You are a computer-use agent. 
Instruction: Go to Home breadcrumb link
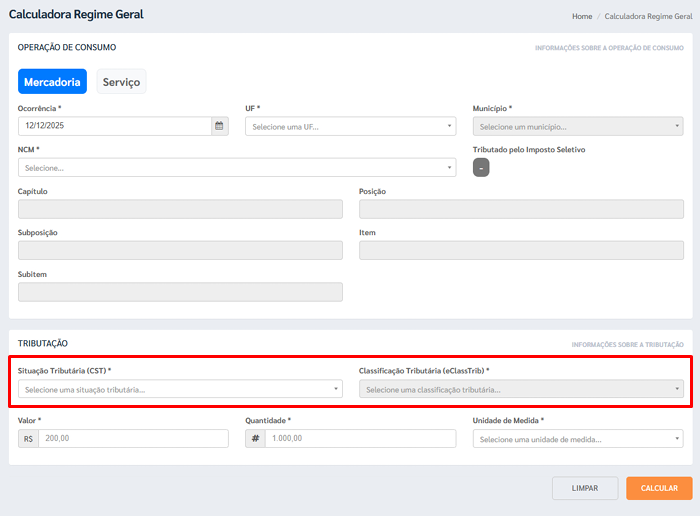582,17
